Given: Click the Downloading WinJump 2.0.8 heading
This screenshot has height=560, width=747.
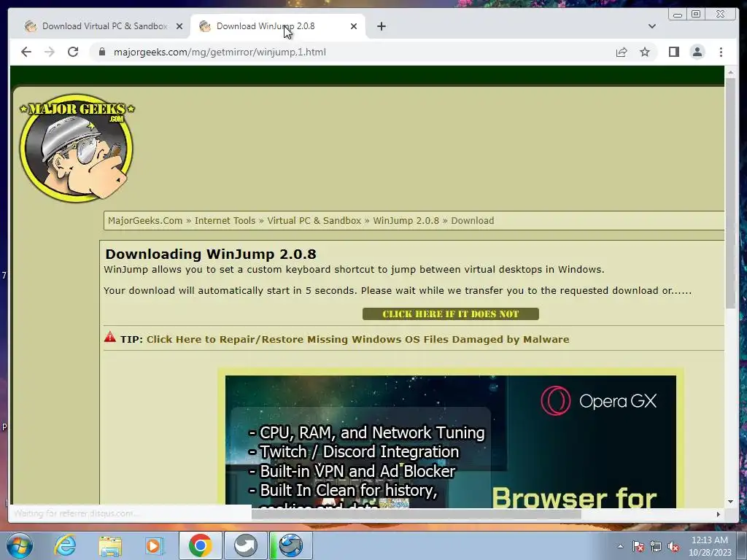Looking at the screenshot, I should pyautogui.click(x=211, y=254).
